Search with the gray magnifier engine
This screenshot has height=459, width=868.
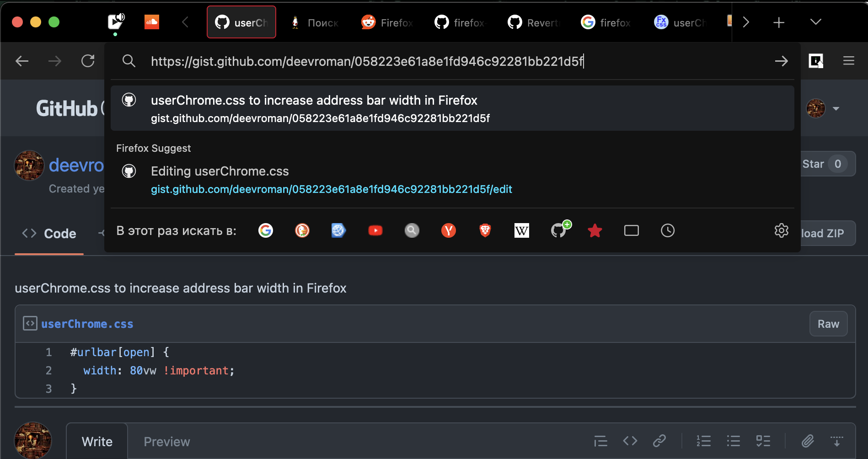(x=412, y=230)
